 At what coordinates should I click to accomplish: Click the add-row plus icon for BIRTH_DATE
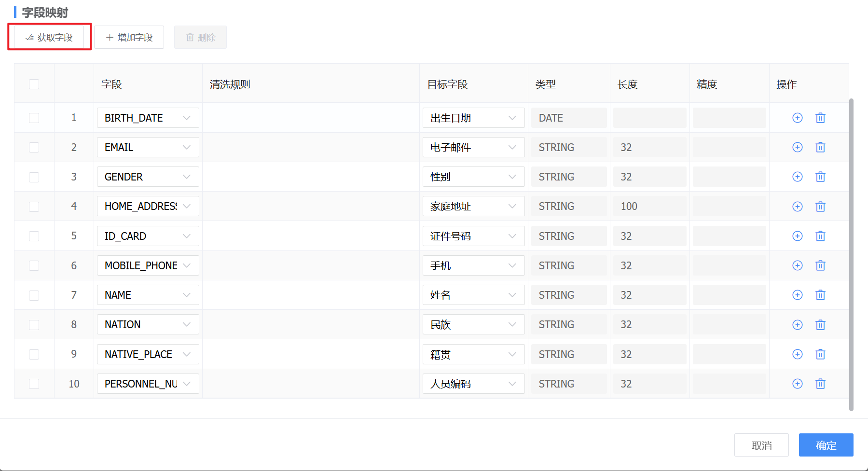pos(797,118)
